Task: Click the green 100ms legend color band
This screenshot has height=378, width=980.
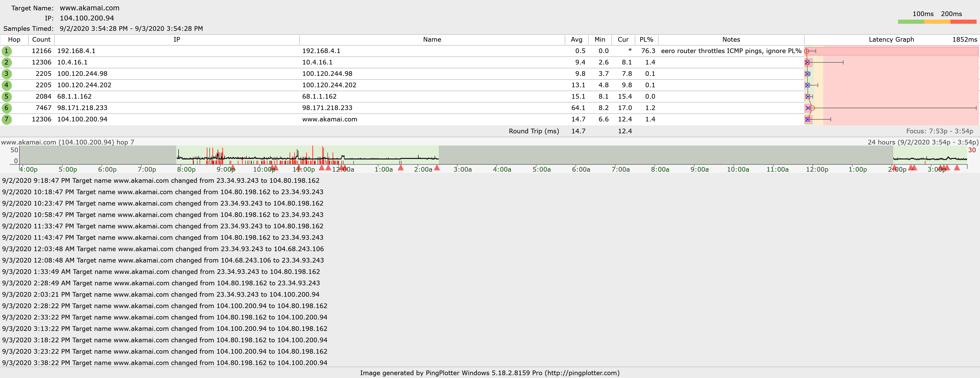Action: [911, 22]
